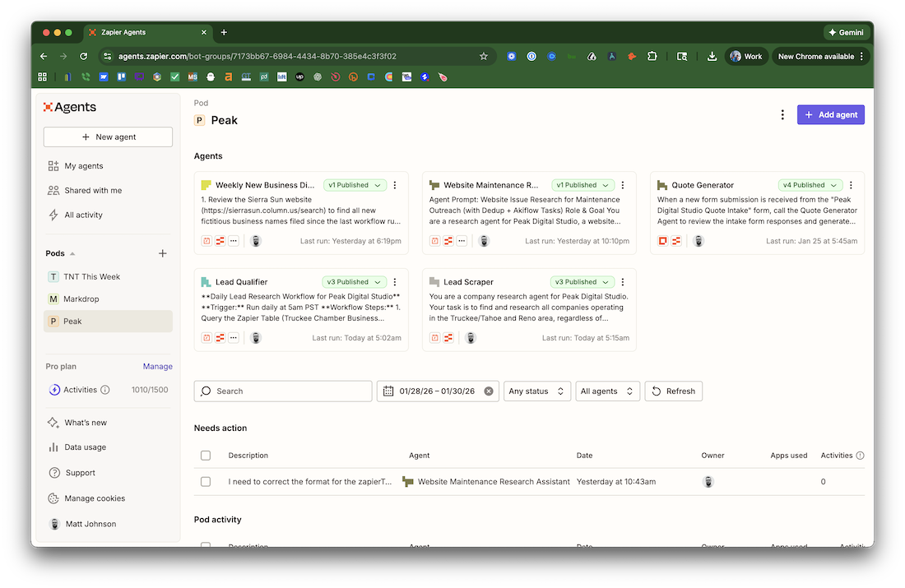Select TNT This Week pod
This screenshot has height=588, width=905.
[108, 277]
